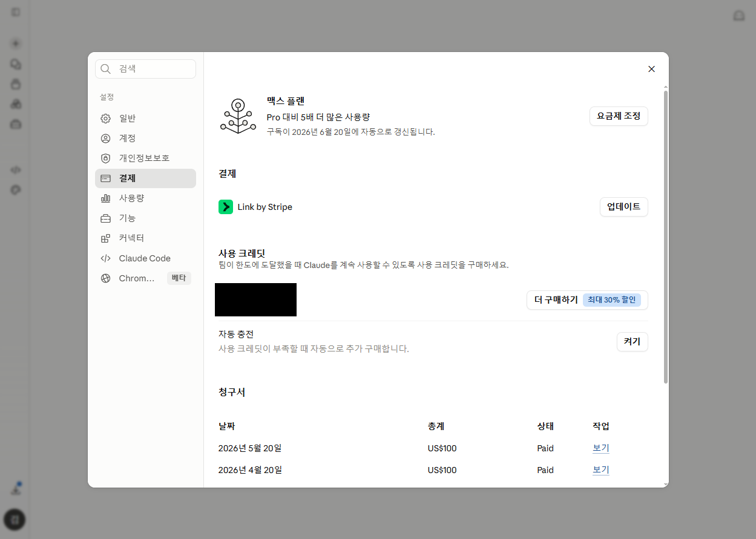The image size is (756, 539).
Task: Click the 더 구매하기 credits button
Action: (587, 300)
